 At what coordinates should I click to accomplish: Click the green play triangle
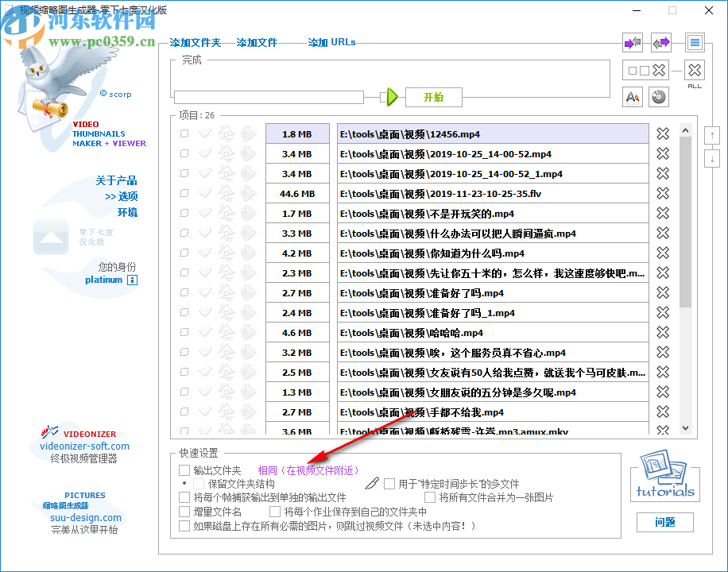click(x=391, y=97)
